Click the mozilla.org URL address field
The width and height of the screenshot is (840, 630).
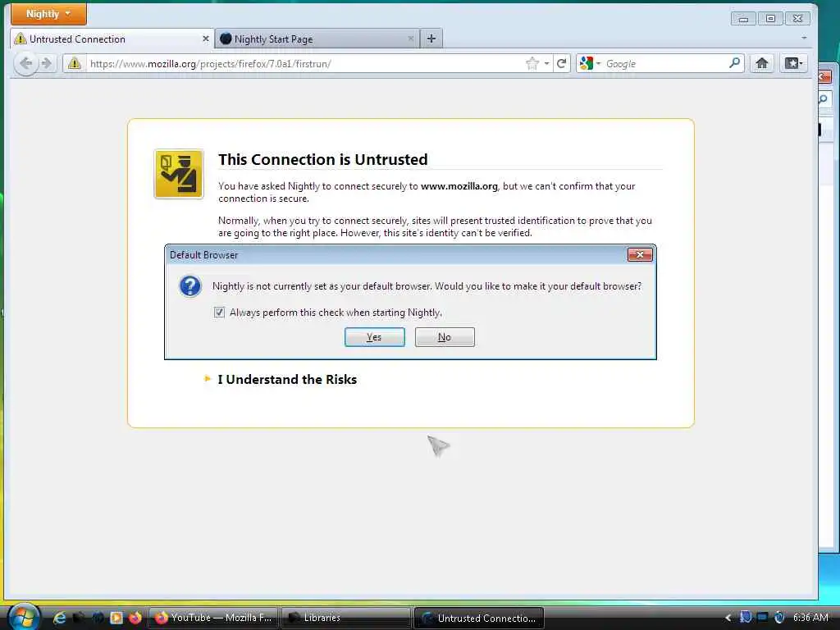304,64
